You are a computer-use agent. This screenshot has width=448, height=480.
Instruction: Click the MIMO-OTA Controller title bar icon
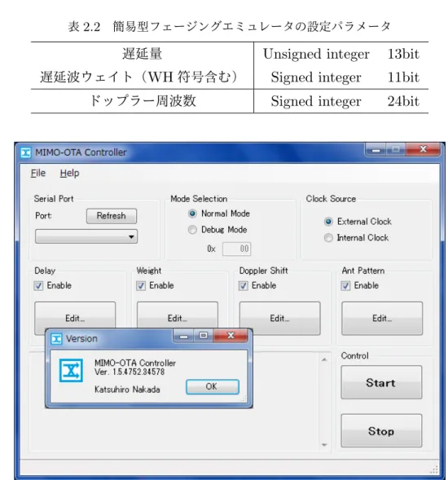tap(25, 152)
